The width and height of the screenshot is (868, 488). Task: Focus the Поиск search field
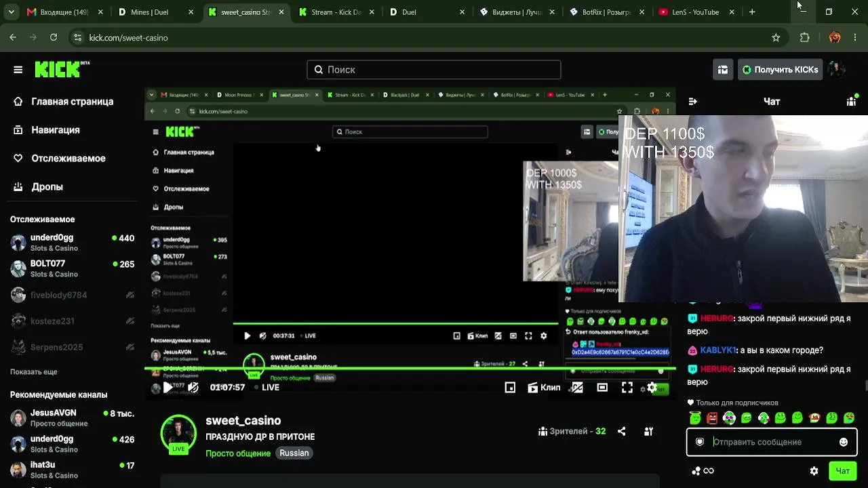(x=434, y=70)
